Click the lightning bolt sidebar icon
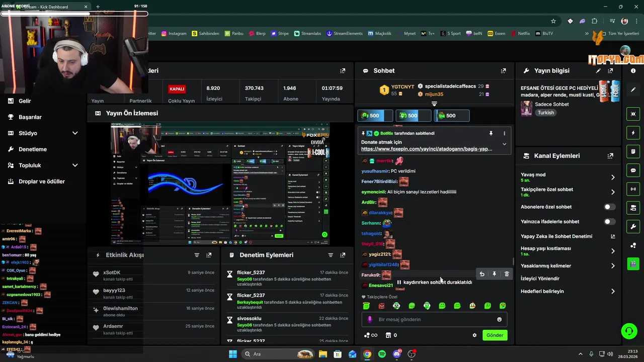This screenshot has width=644, height=362. [x=633, y=133]
